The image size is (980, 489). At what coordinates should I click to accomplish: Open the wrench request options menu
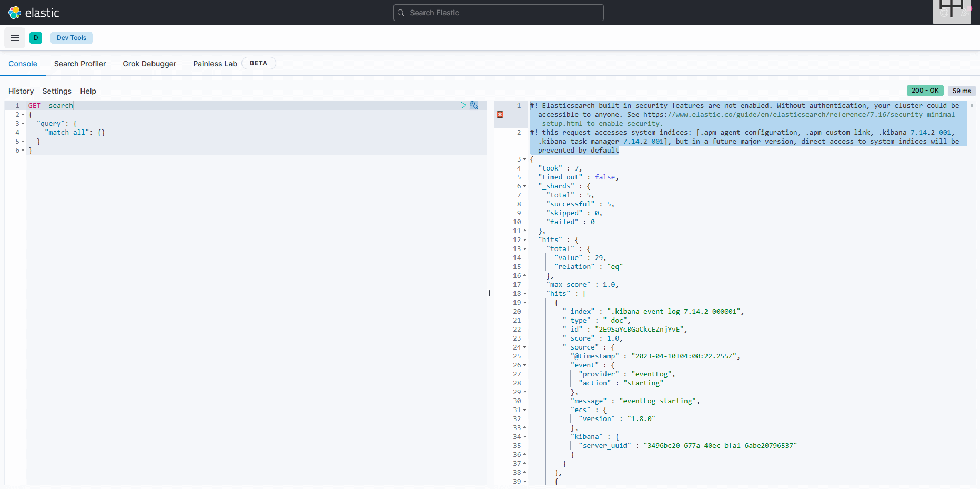pos(474,105)
